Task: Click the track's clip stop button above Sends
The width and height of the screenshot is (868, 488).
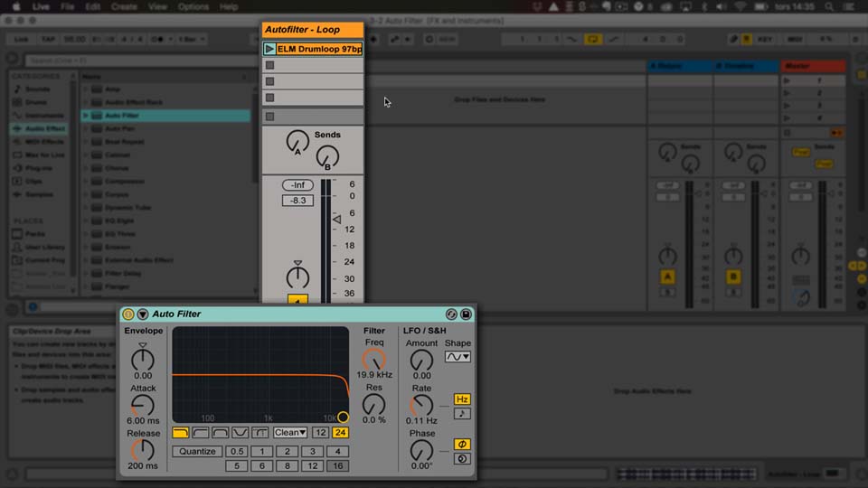Action: point(270,117)
